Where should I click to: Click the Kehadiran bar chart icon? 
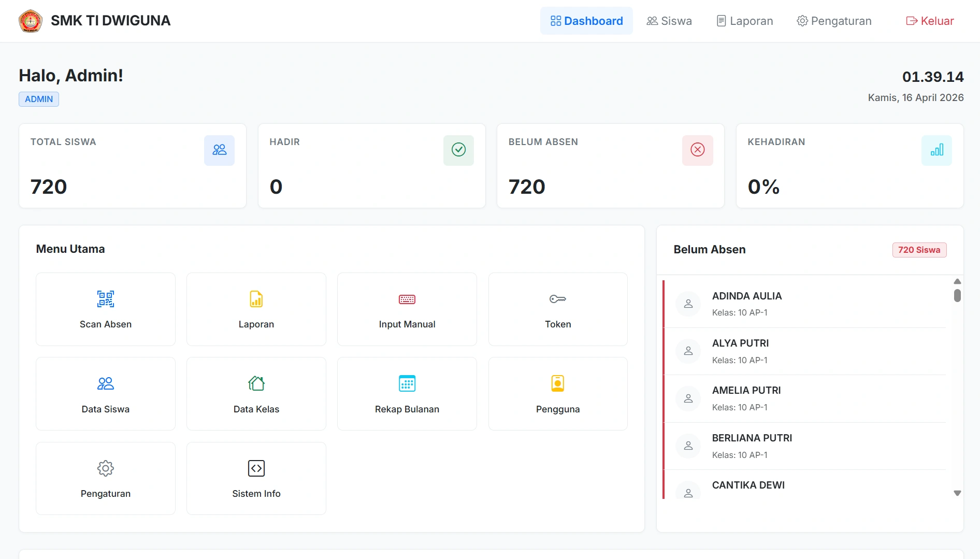(936, 150)
